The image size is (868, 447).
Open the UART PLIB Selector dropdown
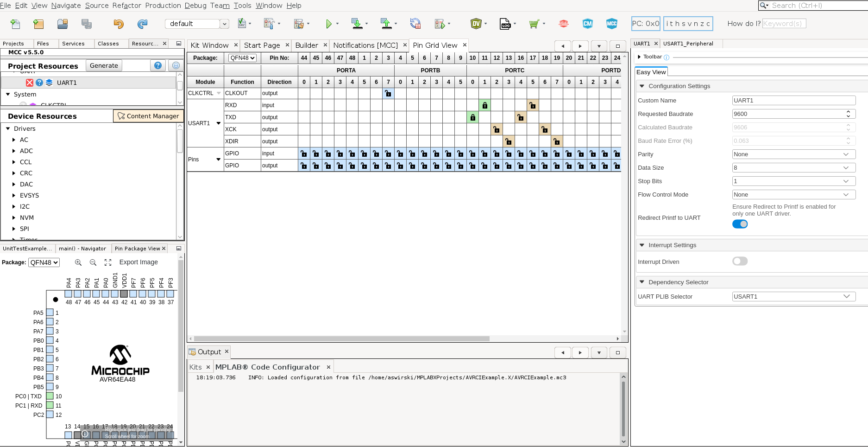coord(794,297)
